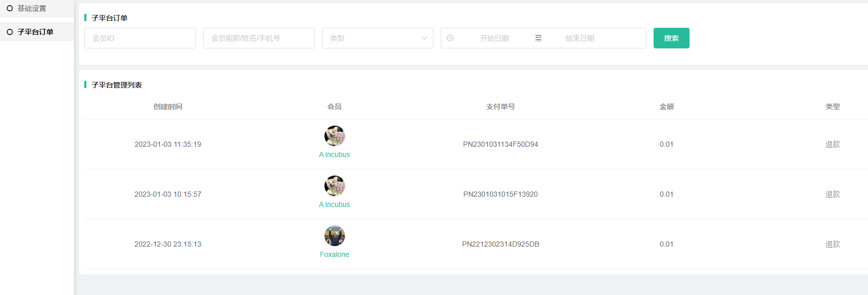Click the 子平台订单 sidebar circle icon
Screen dimensions: 868x295
point(10,32)
